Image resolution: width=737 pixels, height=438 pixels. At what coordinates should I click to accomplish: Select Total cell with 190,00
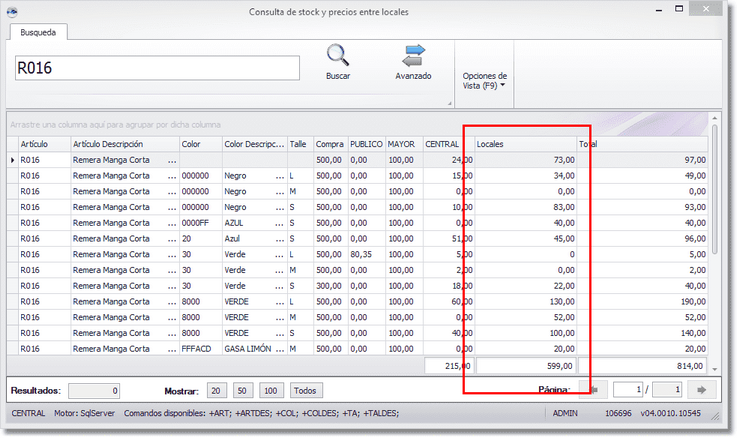tap(642, 302)
